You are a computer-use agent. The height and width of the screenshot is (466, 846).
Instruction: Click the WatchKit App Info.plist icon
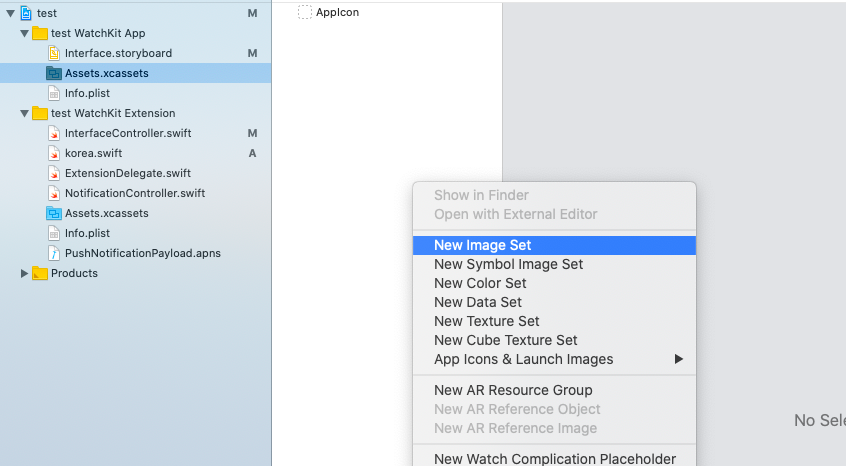click(54, 93)
